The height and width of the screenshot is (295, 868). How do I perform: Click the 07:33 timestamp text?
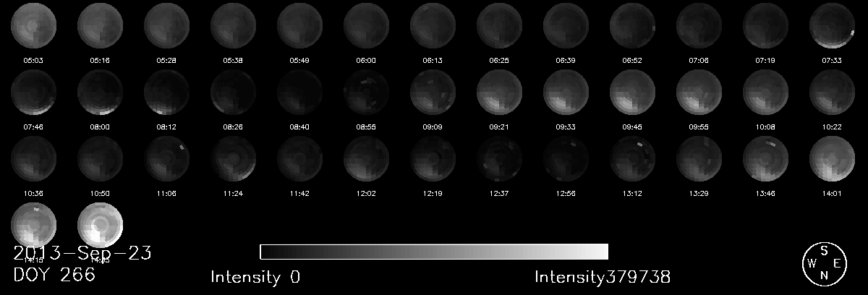pos(833,61)
